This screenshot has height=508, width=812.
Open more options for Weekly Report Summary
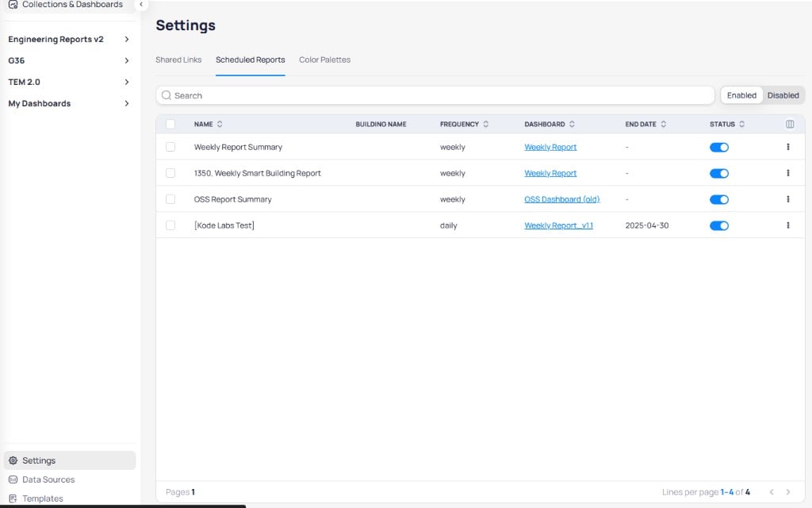point(788,147)
